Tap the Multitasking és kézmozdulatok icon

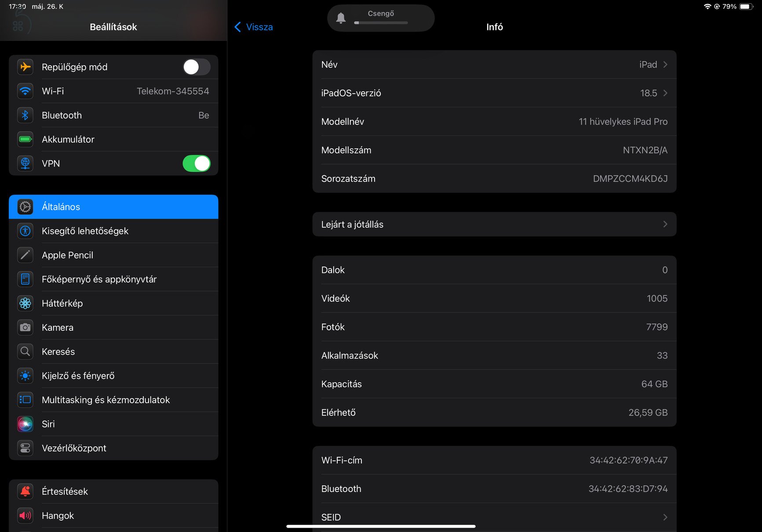[26, 400]
